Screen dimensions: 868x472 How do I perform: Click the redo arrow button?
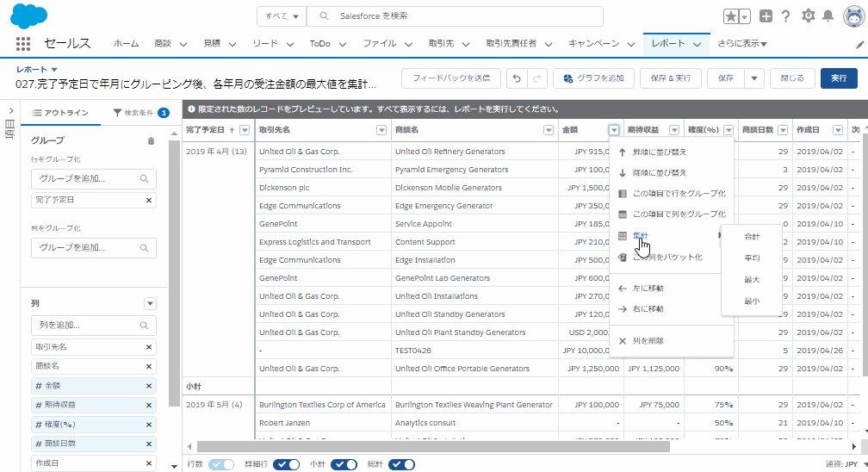pyautogui.click(x=537, y=78)
